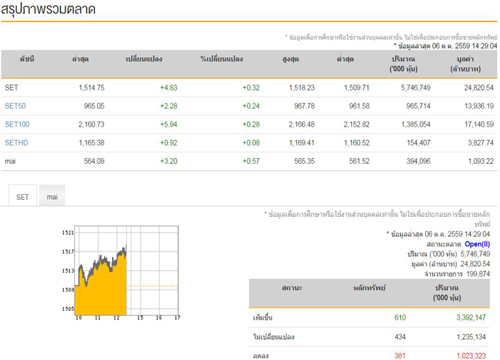The image size is (500, 360).
Task: Click SET latest value 1,514.75
Action: 91,88
